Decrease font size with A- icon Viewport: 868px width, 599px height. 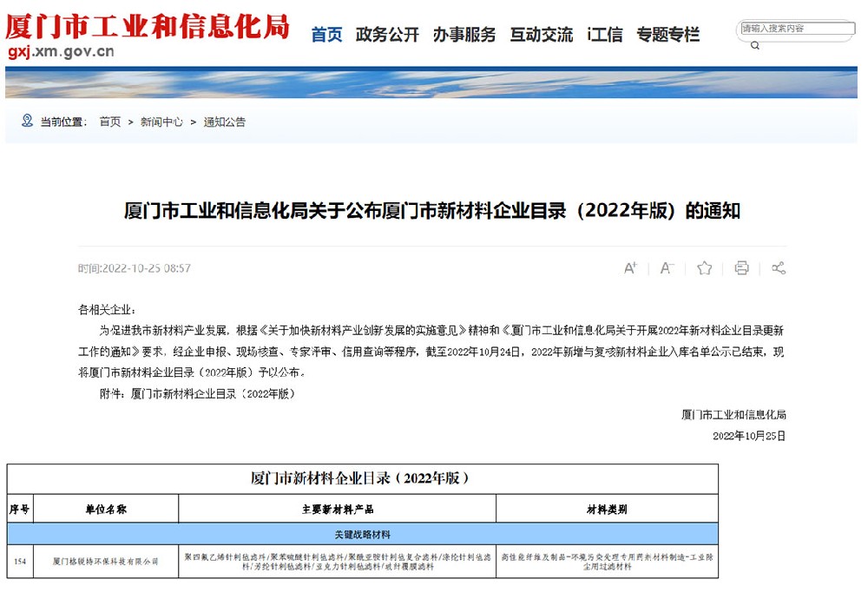[x=667, y=268]
